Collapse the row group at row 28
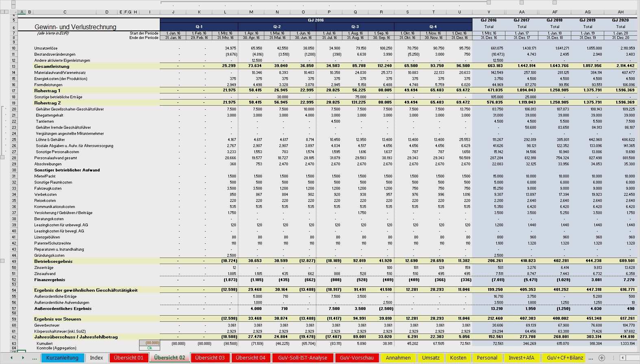This screenshot has height=364, width=640. tap(2, 157)
